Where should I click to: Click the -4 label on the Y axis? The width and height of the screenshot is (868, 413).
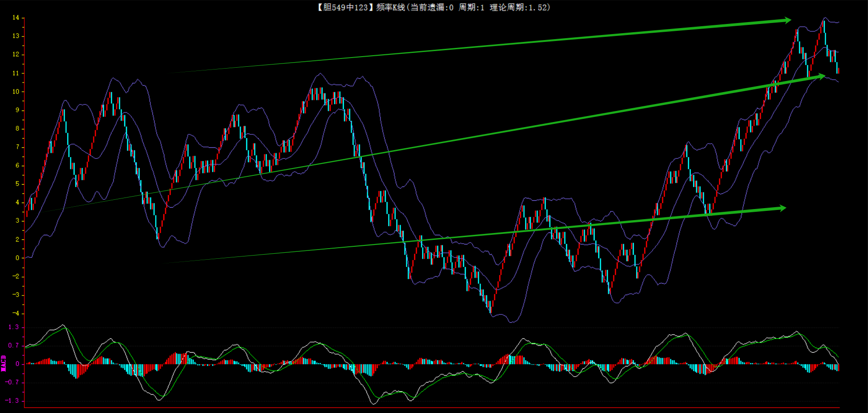tap(16, 313)
